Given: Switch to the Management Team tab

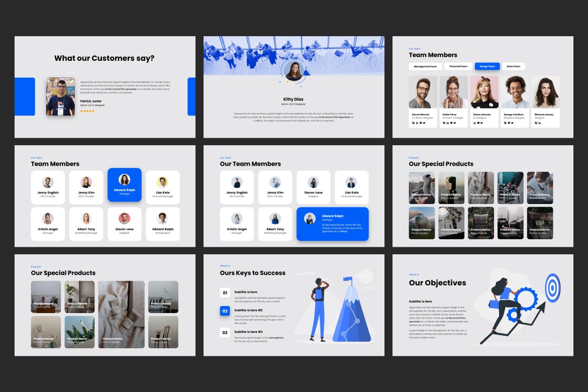Looking at the screenshot, I should pyautogui.click(x=425, y=66).
